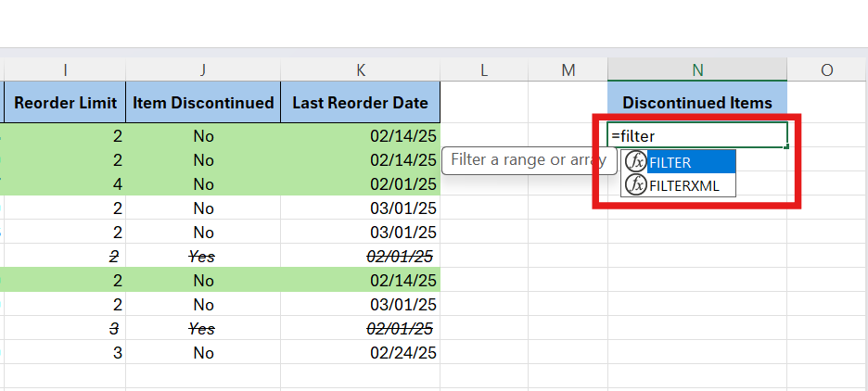Click the Item Discontinued header cell
This screenshot has width=868, height=391.
point(203,102)
